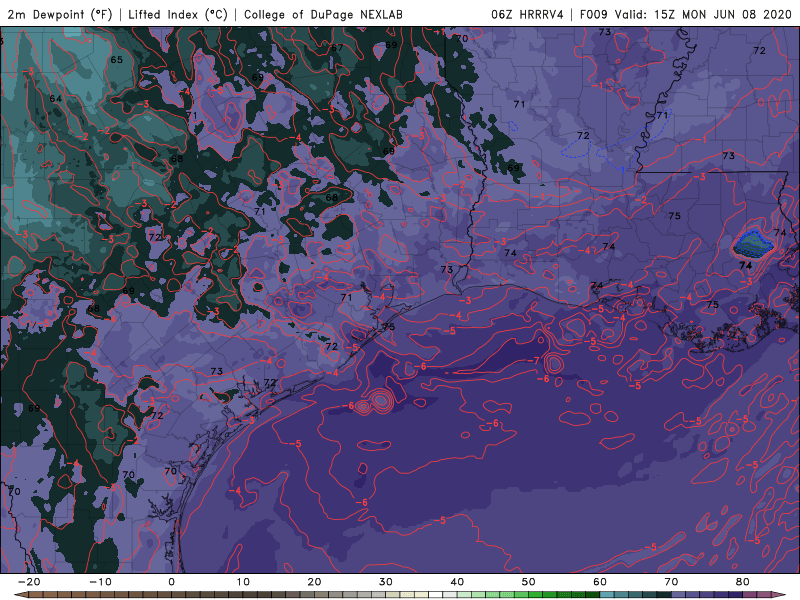Click the "67" dewpoint value on the map

[337, 48]
